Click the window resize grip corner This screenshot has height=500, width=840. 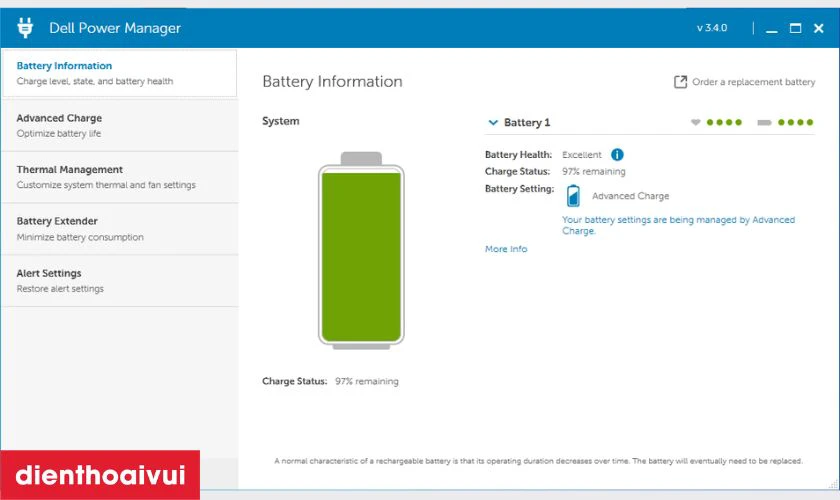pyautogui.click(x=833, y=484)
